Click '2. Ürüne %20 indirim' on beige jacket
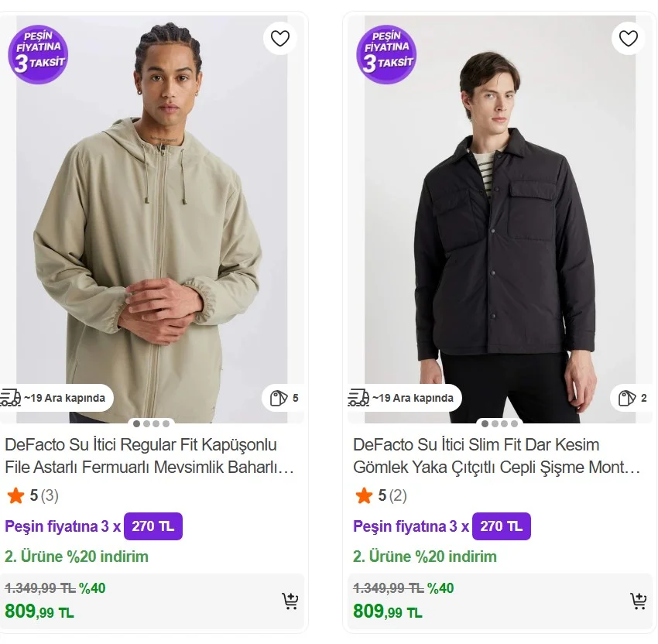 [x=77, y=557]
